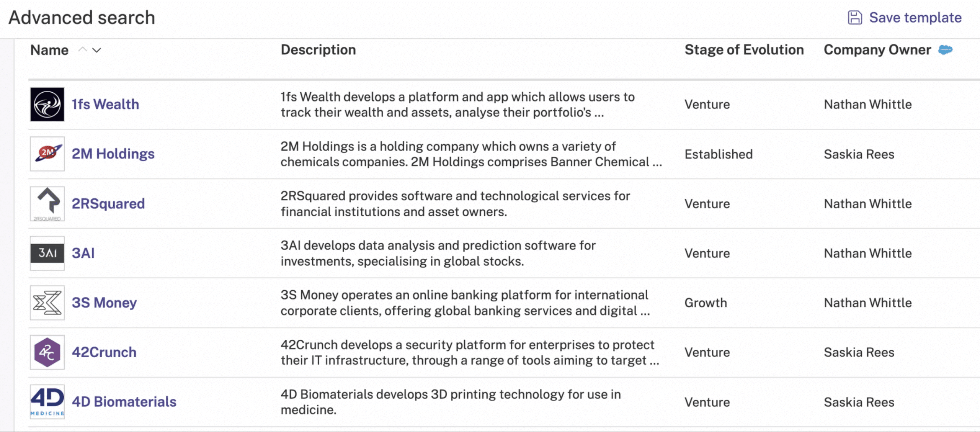
Task: Click the 2M Holdings logo thumbnail
Action: [x=47, y=154]
